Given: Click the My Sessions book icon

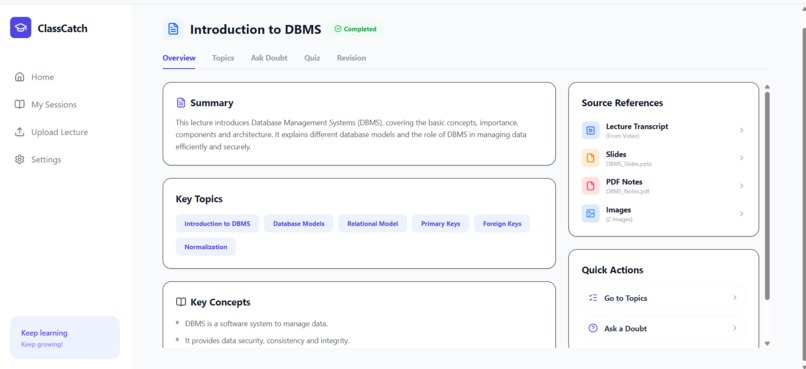Looking at the screenshot, I should [20, 104].
